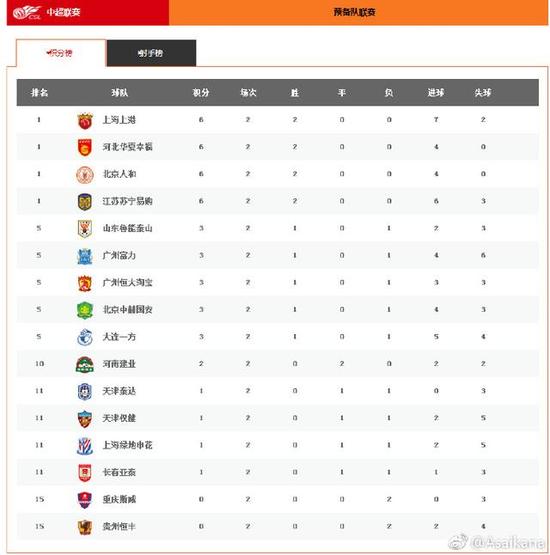Click the CSL league logo in header

pyautogui.click(x=27, y=12)
